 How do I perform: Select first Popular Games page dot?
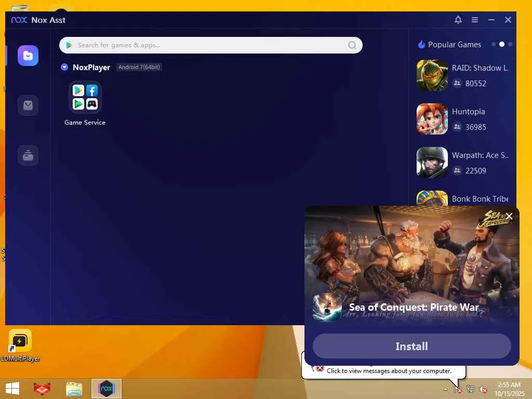(x=494, y=45)
